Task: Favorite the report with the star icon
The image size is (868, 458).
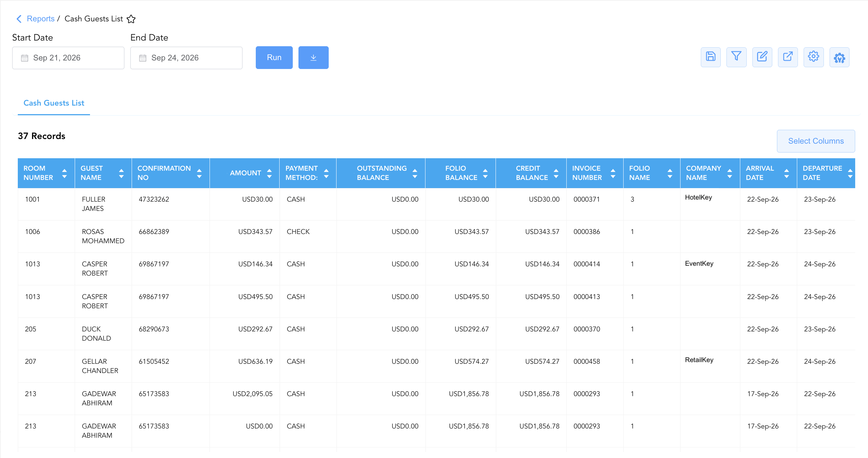Action: click(x=131, y=19)
